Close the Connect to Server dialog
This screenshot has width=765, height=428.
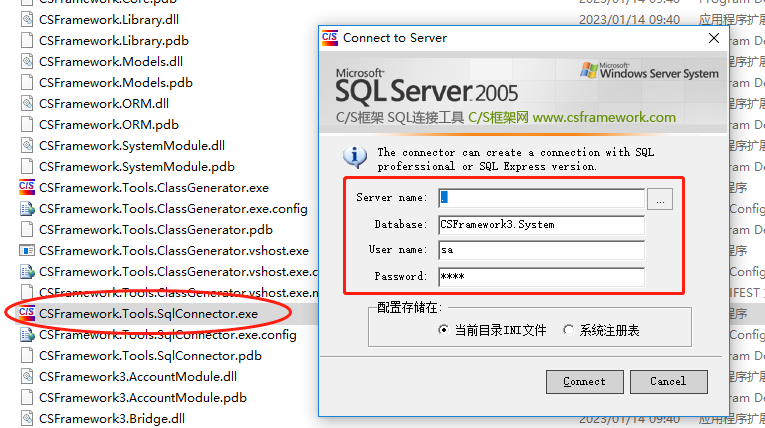[714, 38]
